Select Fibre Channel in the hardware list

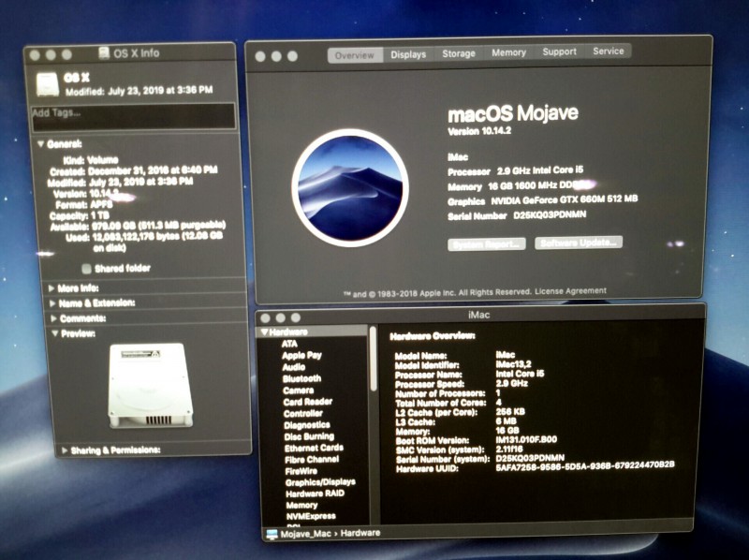312,459
